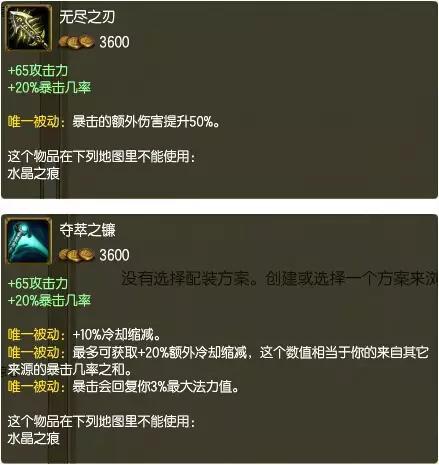Click +65攻击力 stat in the first tooltip

point(38,71)
